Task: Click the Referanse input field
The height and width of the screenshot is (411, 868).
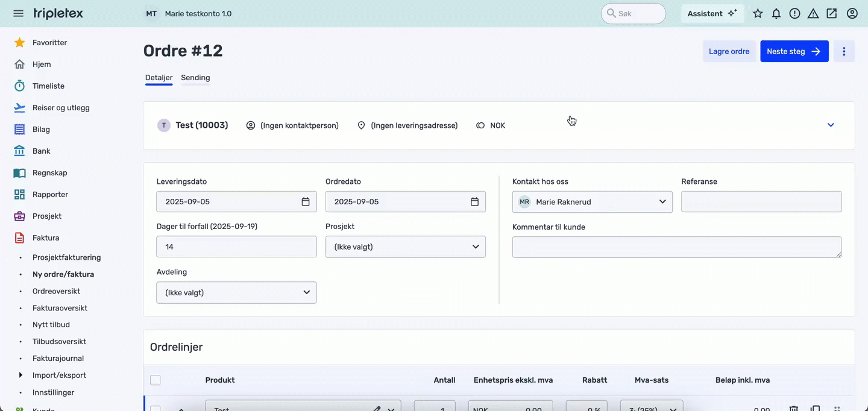Action: click(x=761, y=202)
